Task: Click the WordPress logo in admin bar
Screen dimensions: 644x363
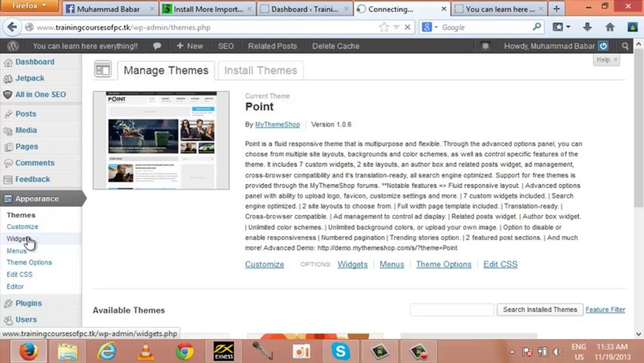Action: pyautogui.click(x=13, y=46)
